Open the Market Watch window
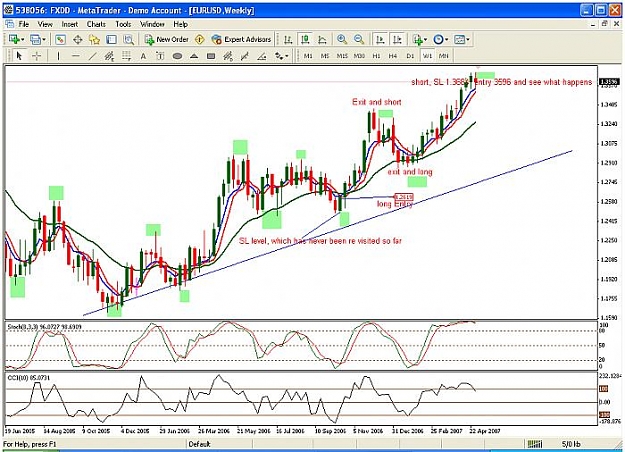The image size is (625, 452). point(60,39)
